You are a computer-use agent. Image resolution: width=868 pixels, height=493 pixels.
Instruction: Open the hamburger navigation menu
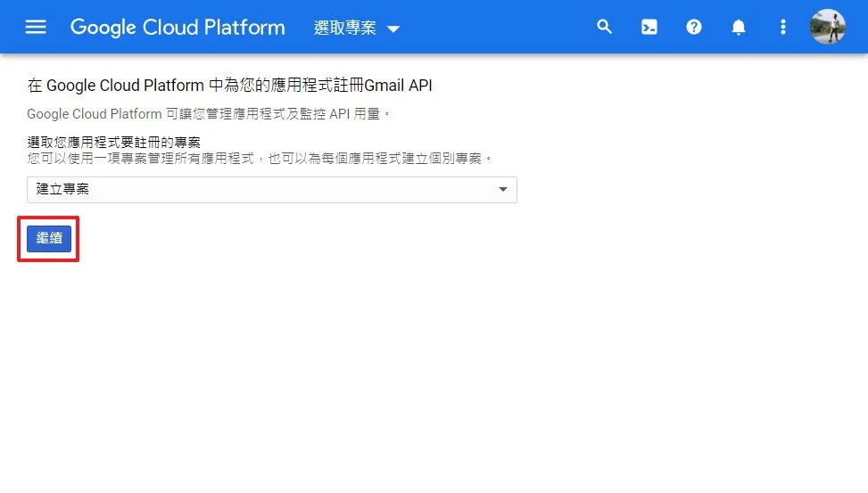click(x=36, y=27)
